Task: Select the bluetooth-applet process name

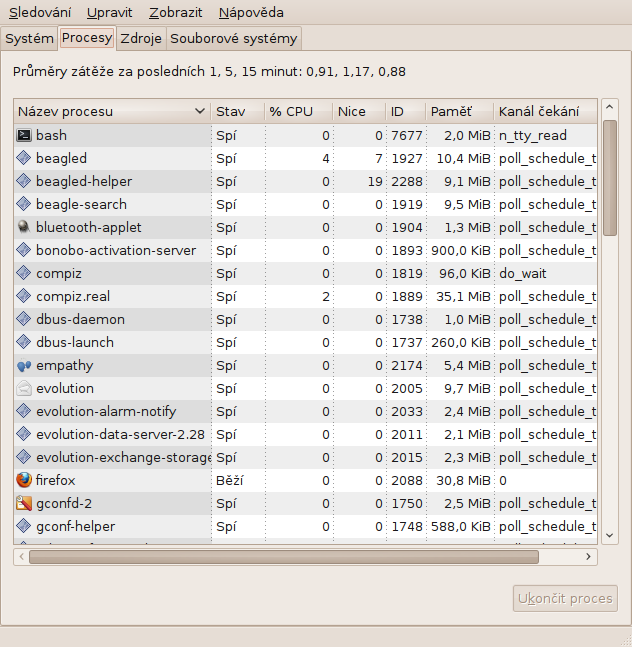Action: tap(89, 227)
